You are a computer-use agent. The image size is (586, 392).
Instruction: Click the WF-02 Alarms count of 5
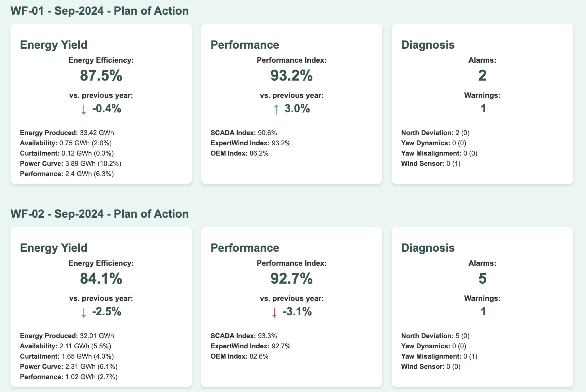482,278
